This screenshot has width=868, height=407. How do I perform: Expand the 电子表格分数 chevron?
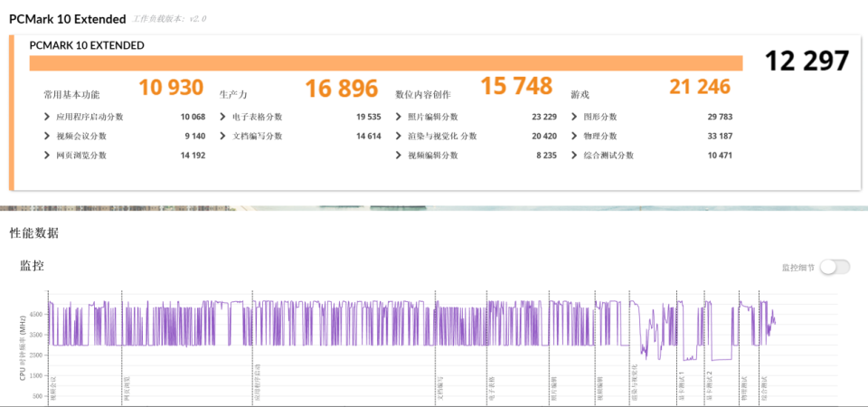tap(222, 117)
